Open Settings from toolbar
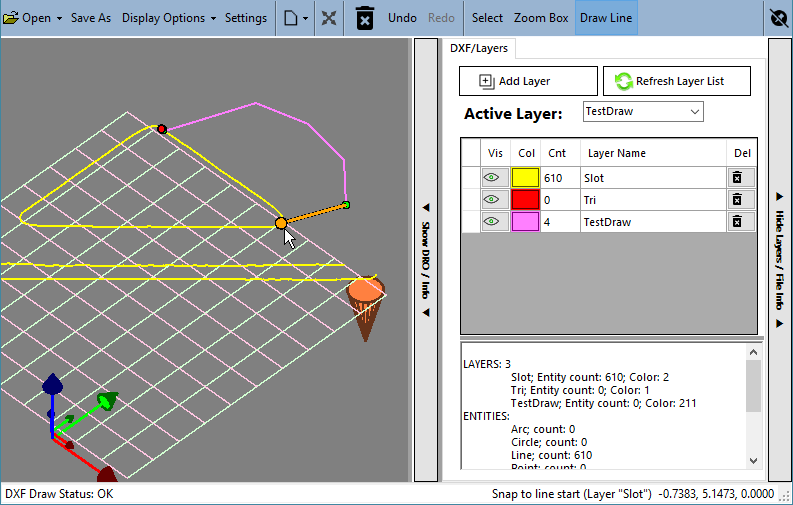Image resolution: width=793 pixels, height=505 pixels. (x=246, y=18)
